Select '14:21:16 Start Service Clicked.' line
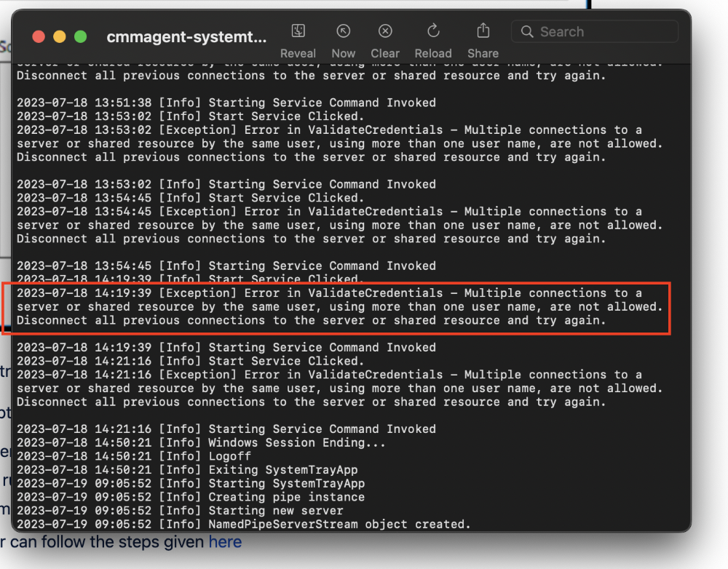The height and width of the screenshot is (569, 728). click(191, 361)
